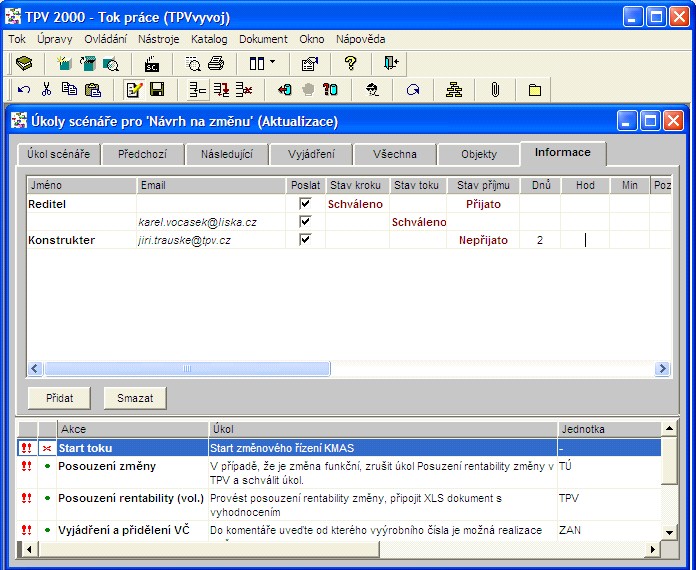Toggle Poslat checkbox for Reditel
The height and width of the screenshot is (570, 696).
coord(305,204)
